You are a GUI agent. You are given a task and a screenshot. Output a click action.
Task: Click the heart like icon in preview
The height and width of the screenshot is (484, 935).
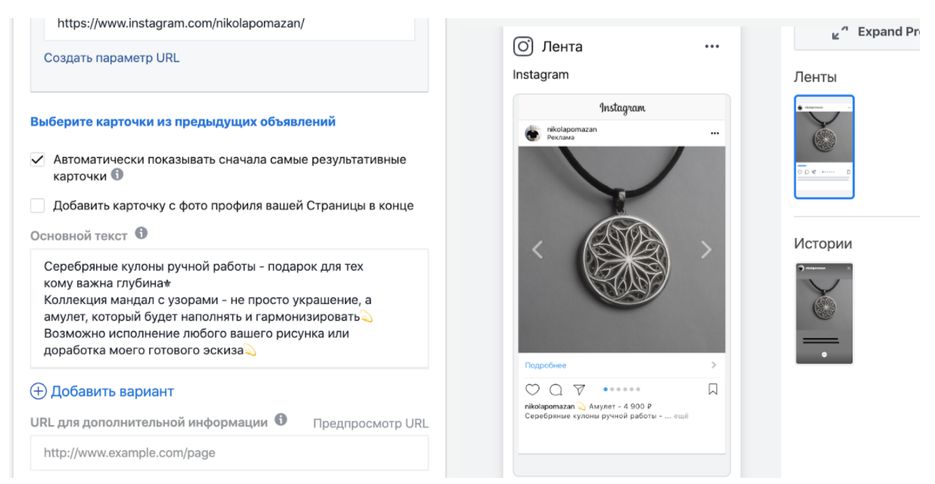532,390
